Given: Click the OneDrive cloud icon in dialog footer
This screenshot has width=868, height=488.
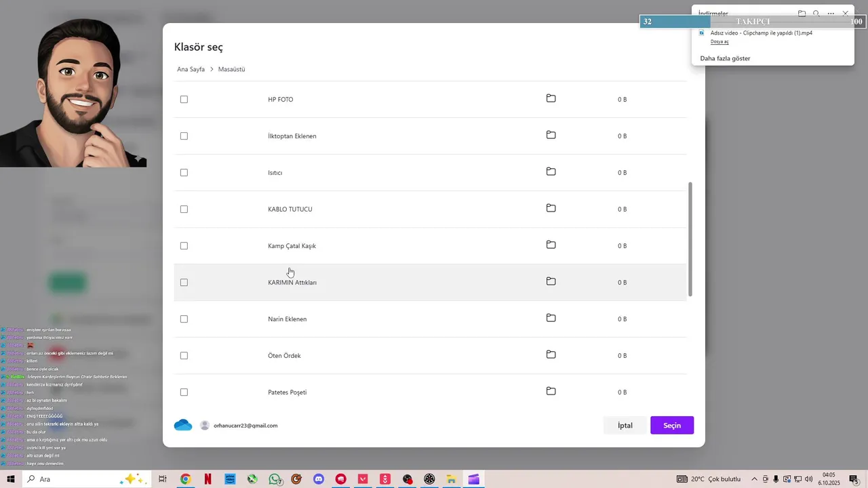Looking at the screenshot, I should (x=183, y=425).
